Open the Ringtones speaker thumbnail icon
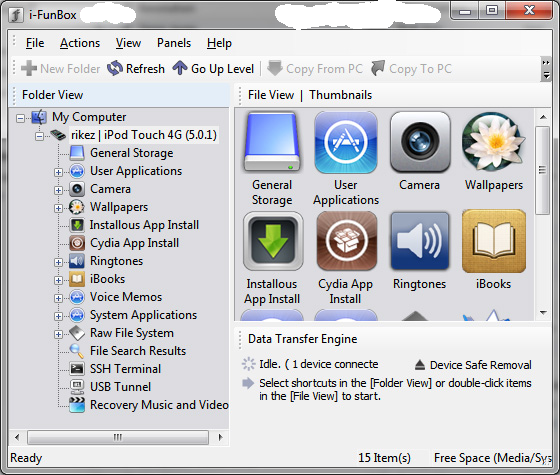The image size is (560, 475). 420,241
